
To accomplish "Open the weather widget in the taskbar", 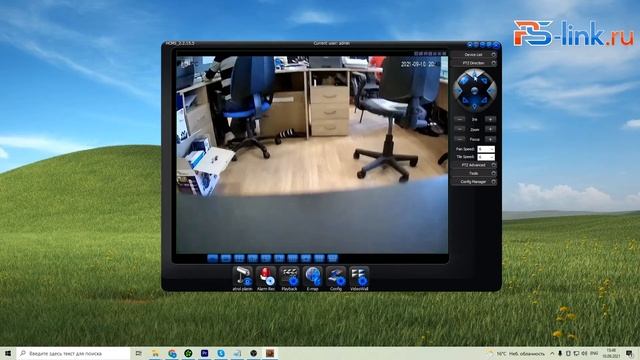I will [x=516, y=353].
